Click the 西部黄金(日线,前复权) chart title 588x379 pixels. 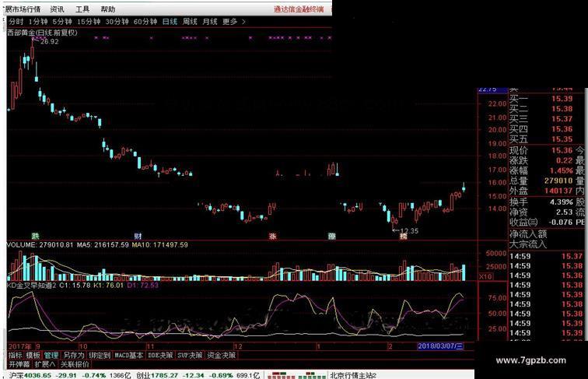pos(42,33)
